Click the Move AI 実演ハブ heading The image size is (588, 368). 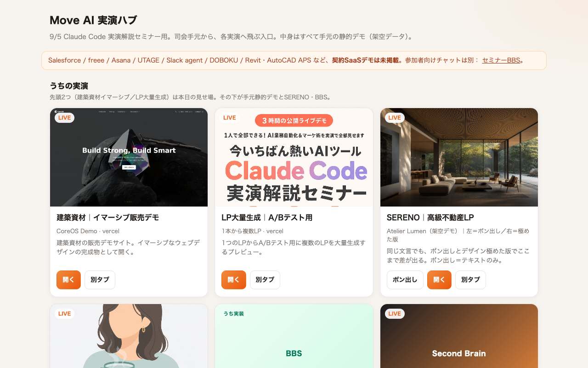click(x=93, y=20)
